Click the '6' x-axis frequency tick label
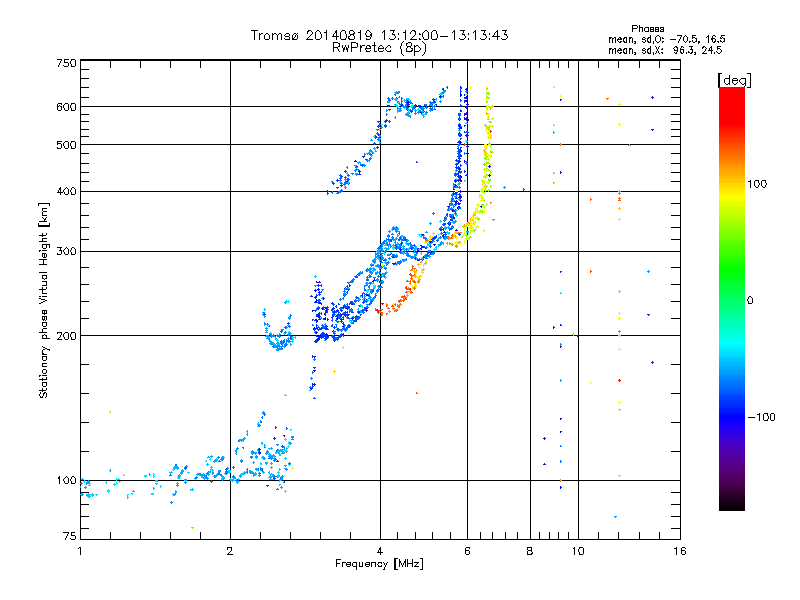This screenshot has height=600, width=800. tap(467, 551)
